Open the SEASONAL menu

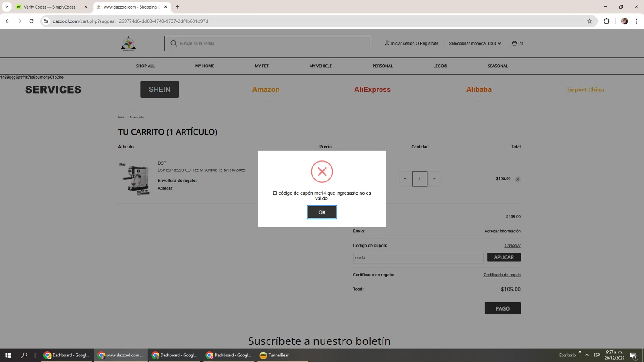click(498, 66)
